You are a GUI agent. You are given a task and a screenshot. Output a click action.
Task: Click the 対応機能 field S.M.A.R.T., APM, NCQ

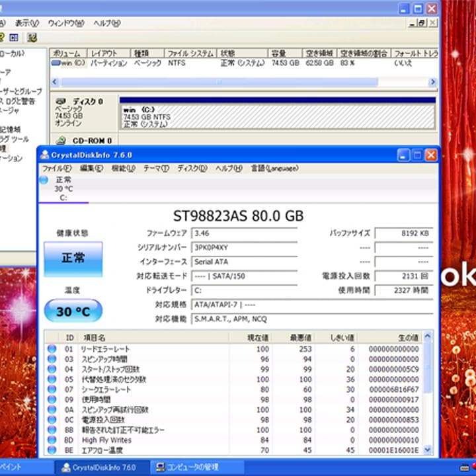click(x=312, y=319)
